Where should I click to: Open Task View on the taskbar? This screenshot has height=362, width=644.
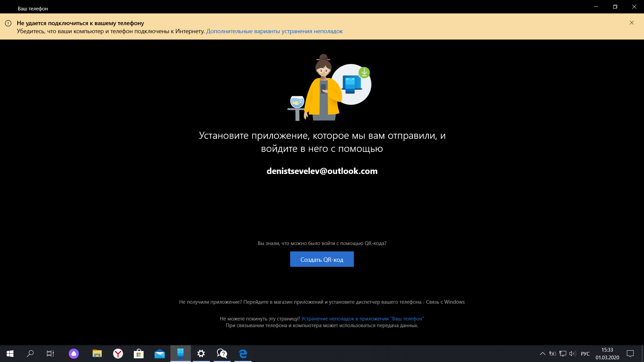click(50, 354)
